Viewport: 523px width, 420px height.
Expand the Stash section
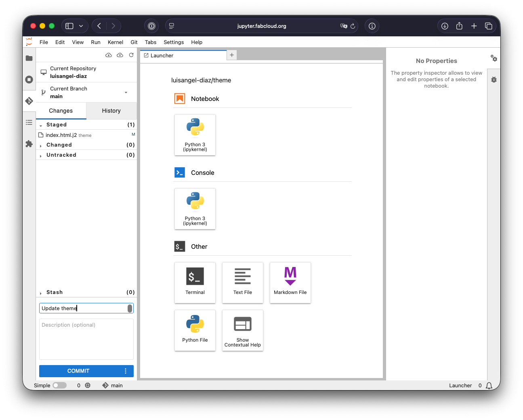coord(41,293)
